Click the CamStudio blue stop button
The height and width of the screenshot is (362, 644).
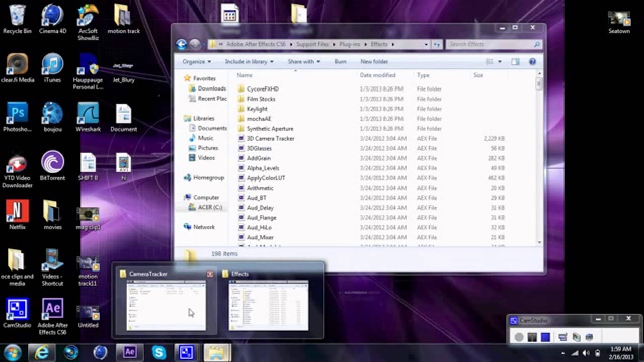[x=545, y=337]
